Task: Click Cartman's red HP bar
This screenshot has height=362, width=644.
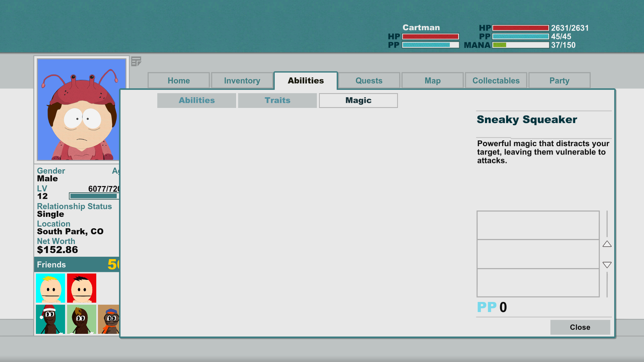Action: point(431,36)
